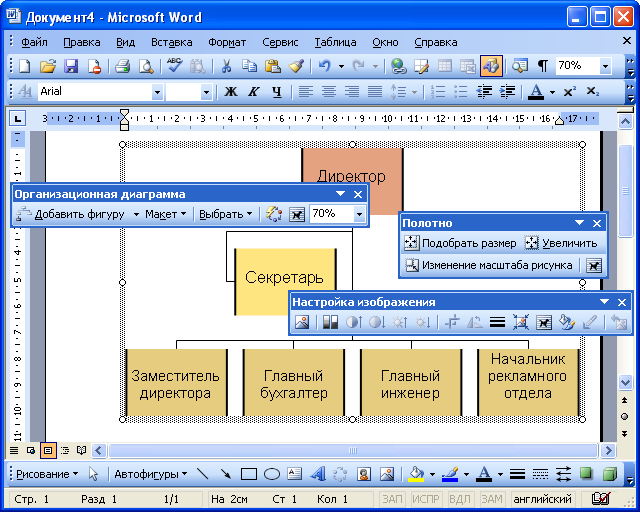Toggle bold Ж formatting
The width and height of the screenshot is (640, 512).
[x=231, y=91]
